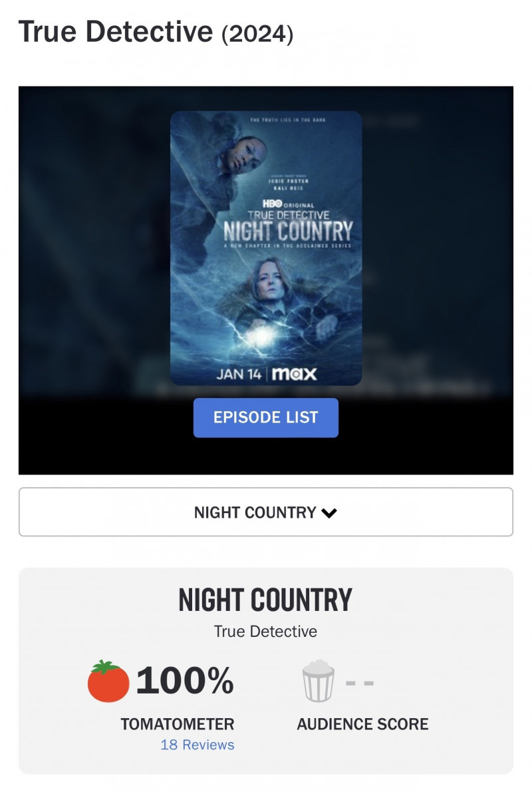Click the HBO Original logo on poster
Image resolution: width=532 pixels, height=792 pixels.
(x=288, y=204)
